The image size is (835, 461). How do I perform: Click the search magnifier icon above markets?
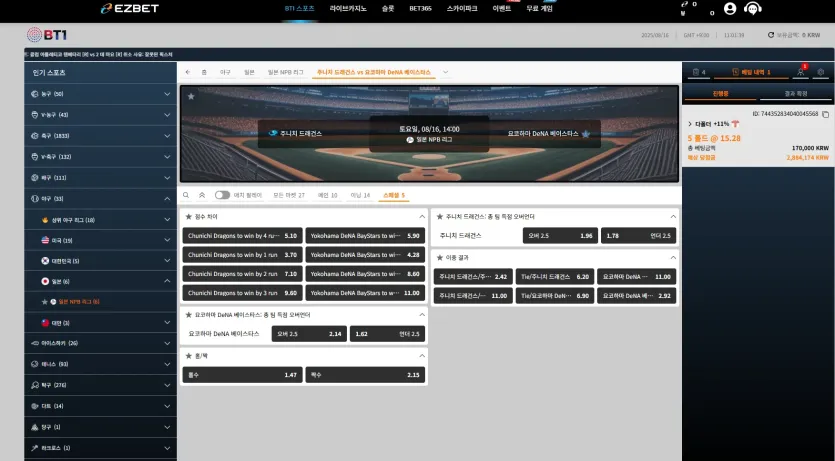[186, 195]
